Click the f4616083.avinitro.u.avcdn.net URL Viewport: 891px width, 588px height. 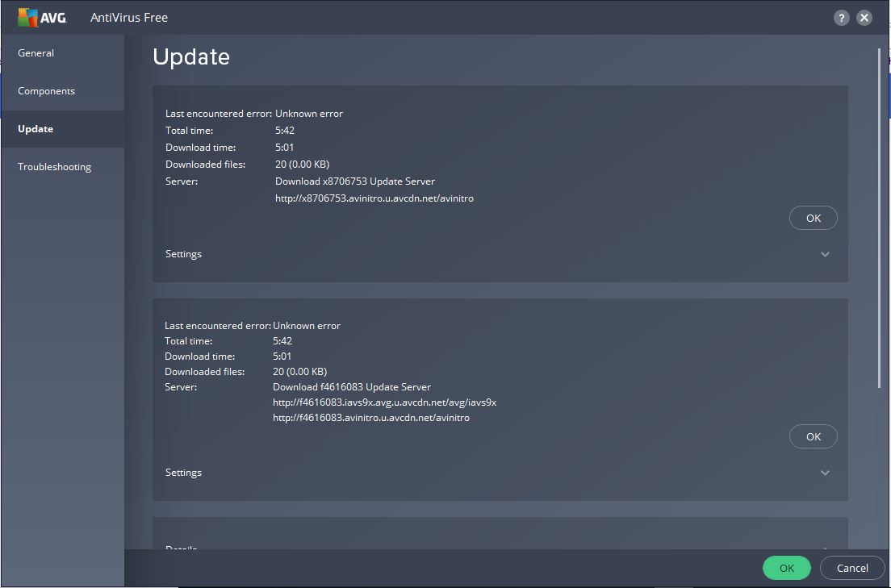[371, 418]
